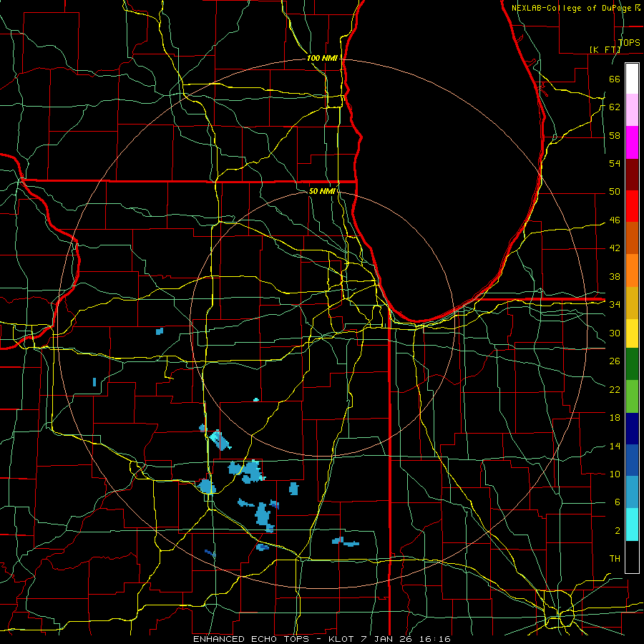Click the dark orange legend swatch
The image size is (644, 644).
(632, 238)
